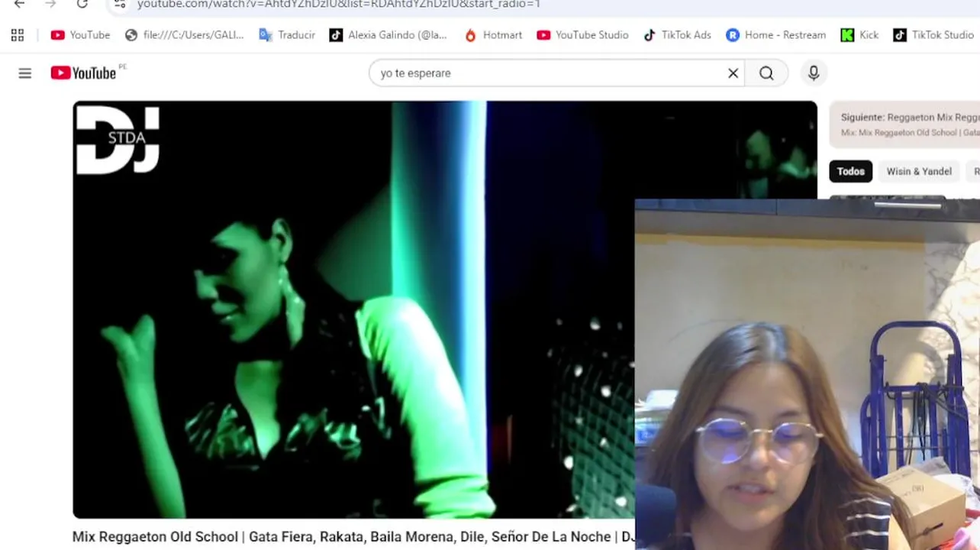The height and width of the screenshot is (550, 980).
Task: Open the Traducir bookmark
Action: tap(287, 35)
